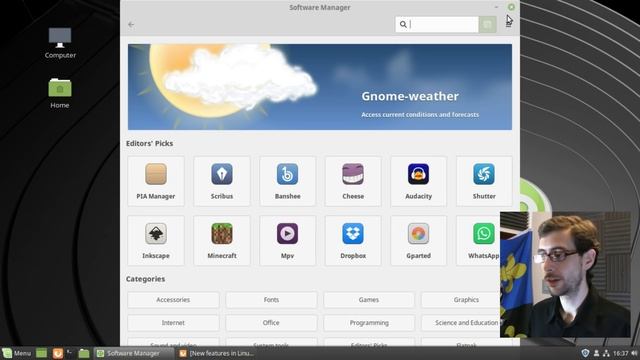Screen dimensions: 640x360
Task: Click the volume tray icon
Action: tap(634, 353)
